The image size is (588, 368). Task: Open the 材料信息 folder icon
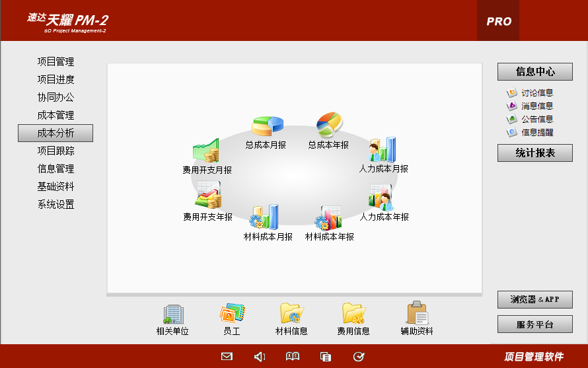click(291, 313)
